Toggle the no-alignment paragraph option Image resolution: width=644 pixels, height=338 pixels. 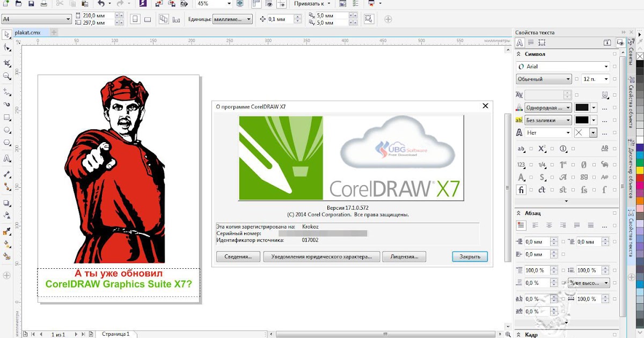(521, 225)
